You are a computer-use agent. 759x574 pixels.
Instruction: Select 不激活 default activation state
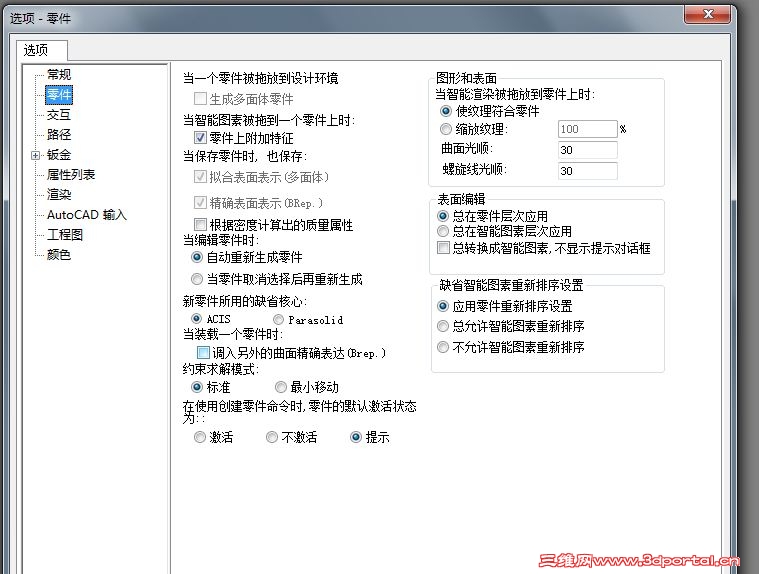coord(272,438)
